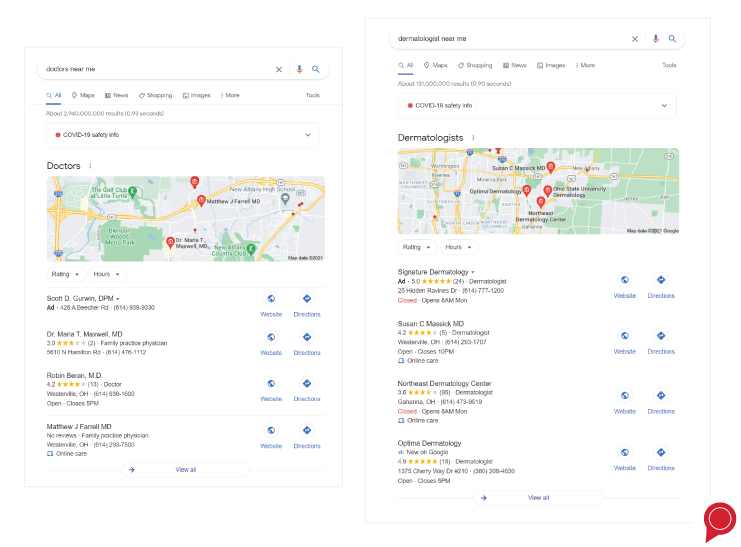The image size is (741, 547).
Task: Switch to Shopping tab in doctors search
Action: (155, 96)
